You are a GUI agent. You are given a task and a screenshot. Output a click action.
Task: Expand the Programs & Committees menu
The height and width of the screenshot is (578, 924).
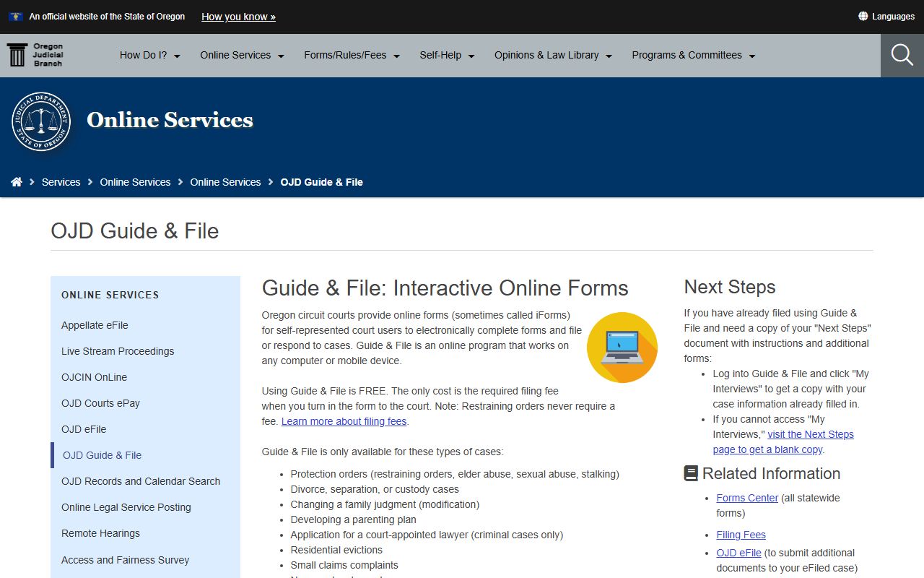pos(694,55)
